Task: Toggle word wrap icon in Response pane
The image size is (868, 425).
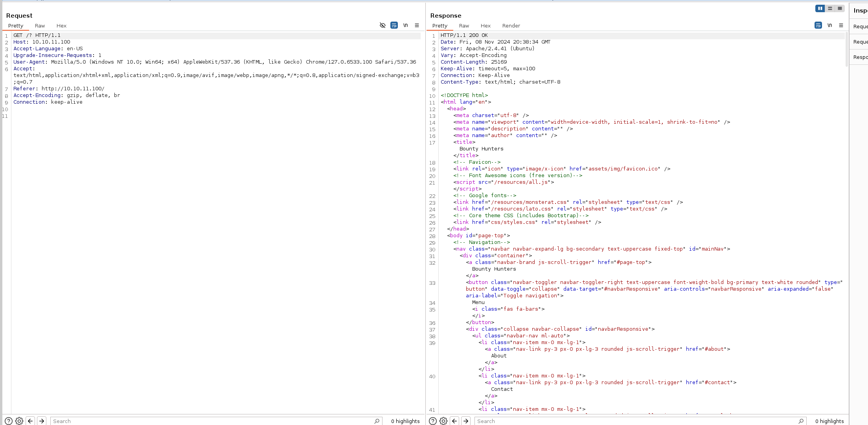Action: click(818, 25)
